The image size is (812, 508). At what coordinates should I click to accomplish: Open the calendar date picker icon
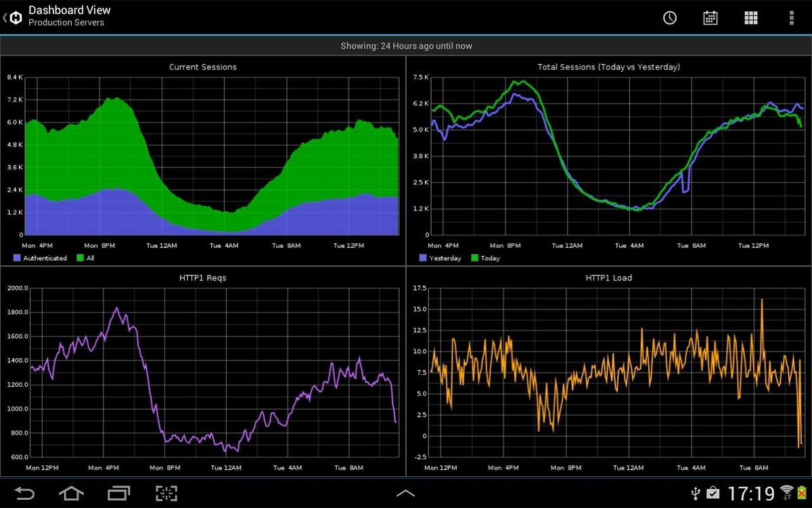(710, 18)
